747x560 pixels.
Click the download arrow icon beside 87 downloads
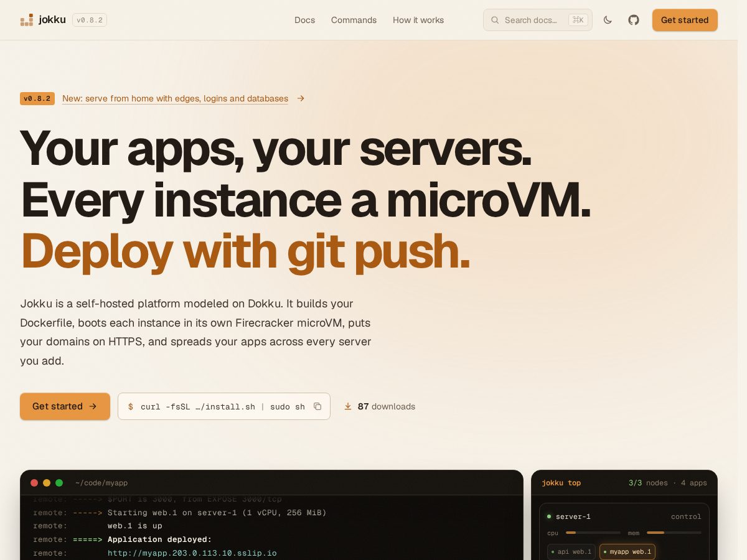click(348, 406)
